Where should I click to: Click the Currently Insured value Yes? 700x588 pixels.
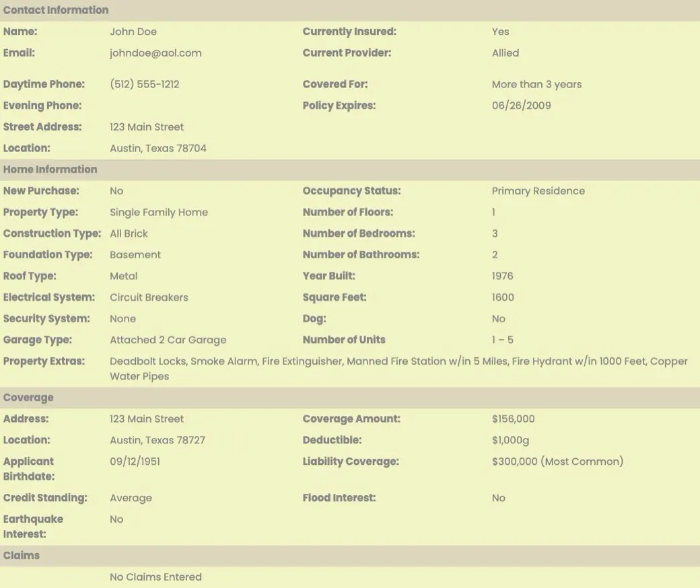(501, 32)
